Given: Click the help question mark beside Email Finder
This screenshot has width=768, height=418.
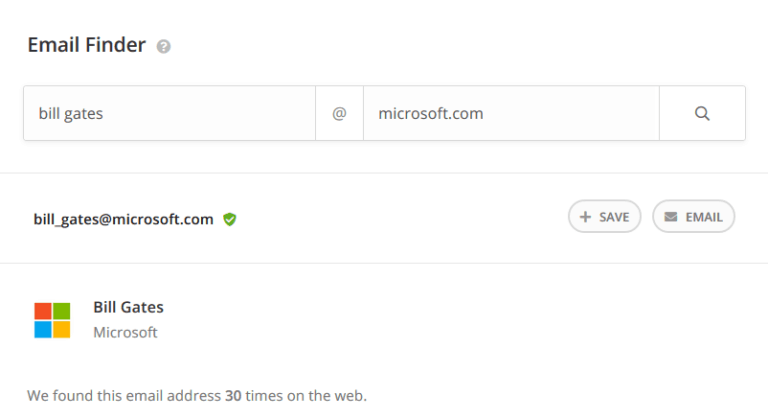Looking at the screenshot, I should (164, 46).
